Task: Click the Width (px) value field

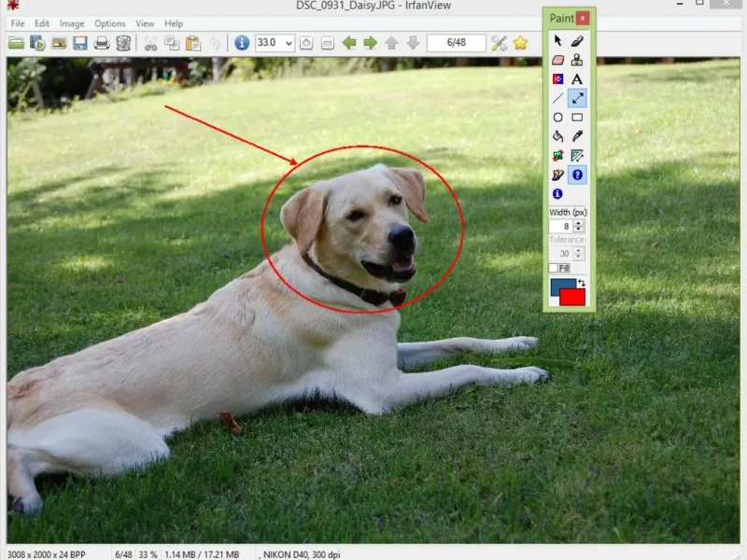Action: 561,226
